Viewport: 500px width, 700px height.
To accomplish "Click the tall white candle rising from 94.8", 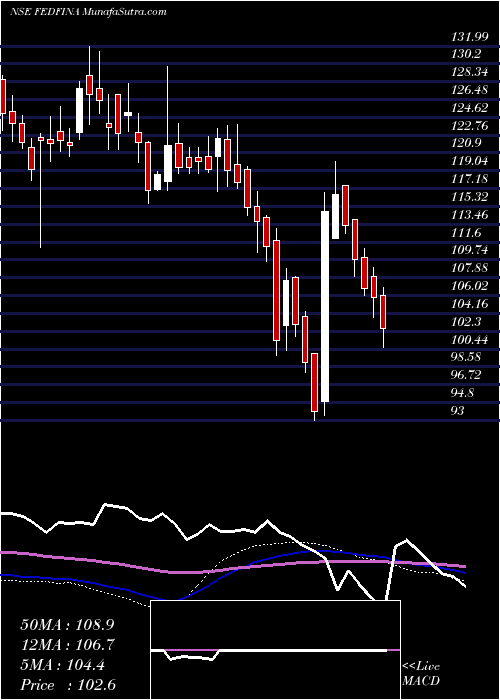I will coord(325,306).
